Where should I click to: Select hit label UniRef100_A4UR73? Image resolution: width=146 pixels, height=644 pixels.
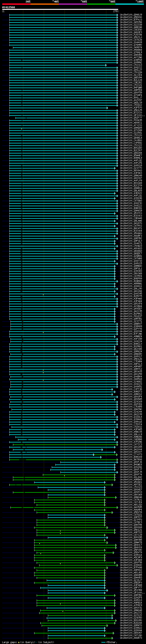131,638
